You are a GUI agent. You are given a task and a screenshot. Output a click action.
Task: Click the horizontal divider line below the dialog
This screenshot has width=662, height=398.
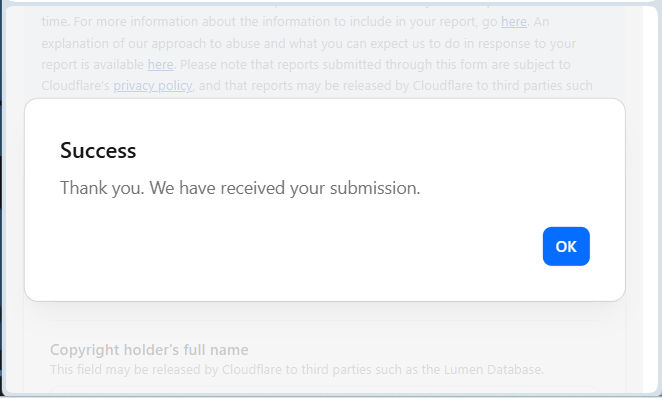click(324, 321)
